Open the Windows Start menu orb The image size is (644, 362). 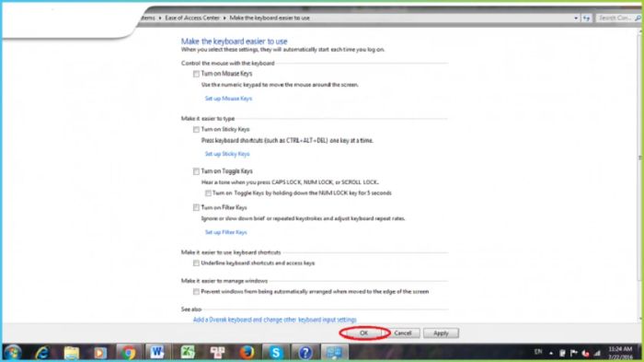click(x=12, y=353)
